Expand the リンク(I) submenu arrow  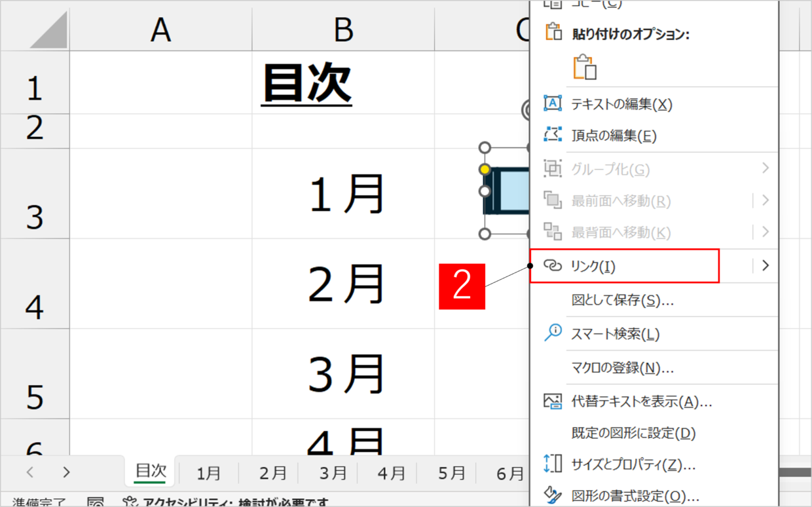(766, 265)
